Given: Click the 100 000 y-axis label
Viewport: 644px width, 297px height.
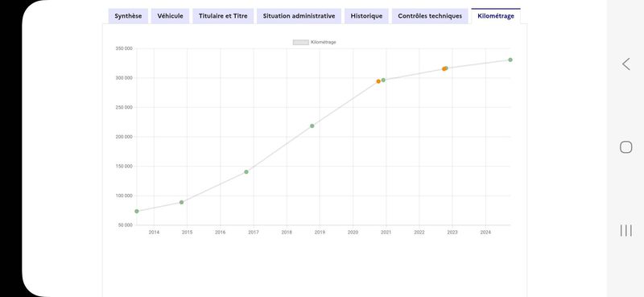Looking at the screenshot, I should (x=125, y=196).
